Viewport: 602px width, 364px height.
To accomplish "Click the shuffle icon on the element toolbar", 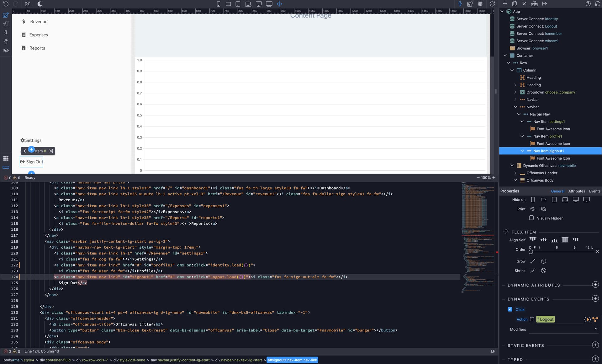I will 51,151.
